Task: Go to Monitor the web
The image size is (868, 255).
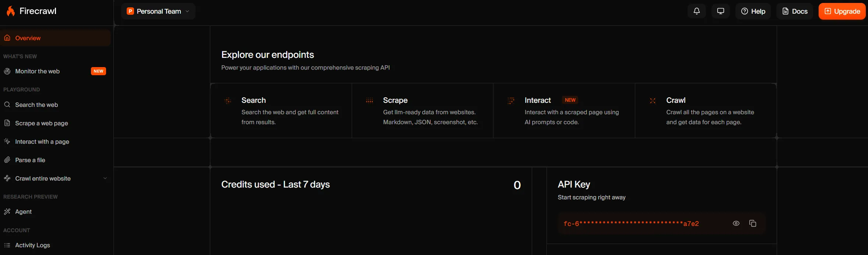Action: [x=55, y=71]
